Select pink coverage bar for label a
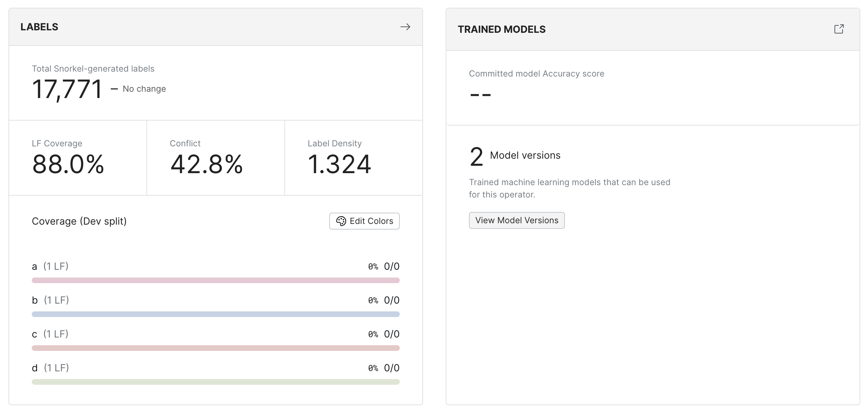The height and width of the screenshot is (414, 868). [x=216, y=280]
